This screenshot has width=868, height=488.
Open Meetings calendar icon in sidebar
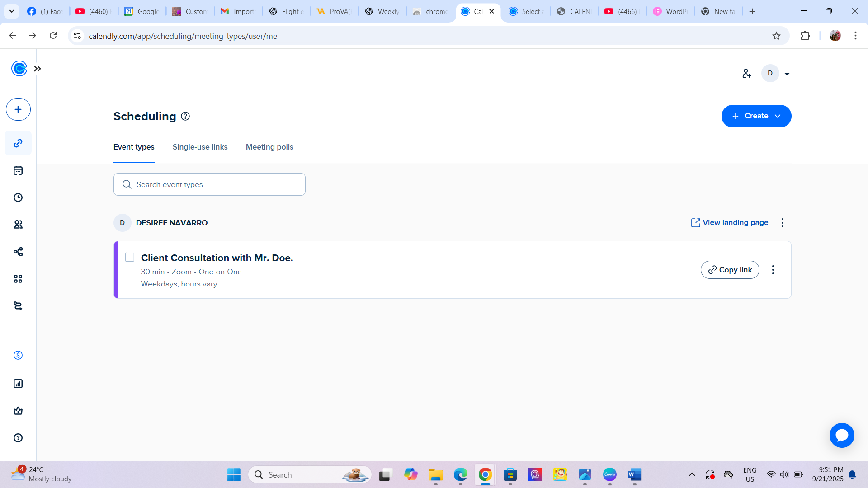tap(18, 170)
